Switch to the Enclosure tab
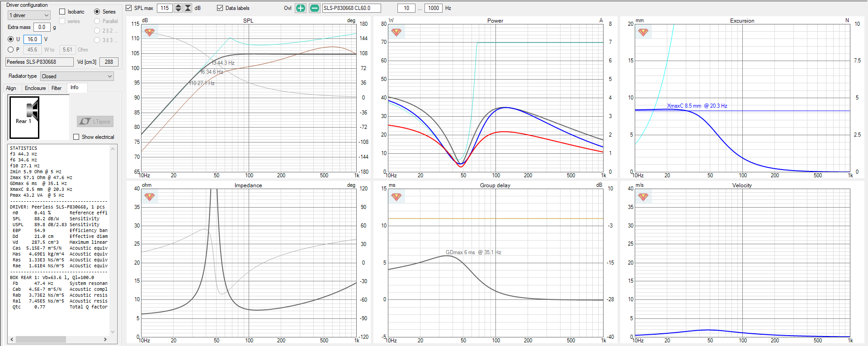Viewport: 868px width, 346px height. [x=35, y=88]
